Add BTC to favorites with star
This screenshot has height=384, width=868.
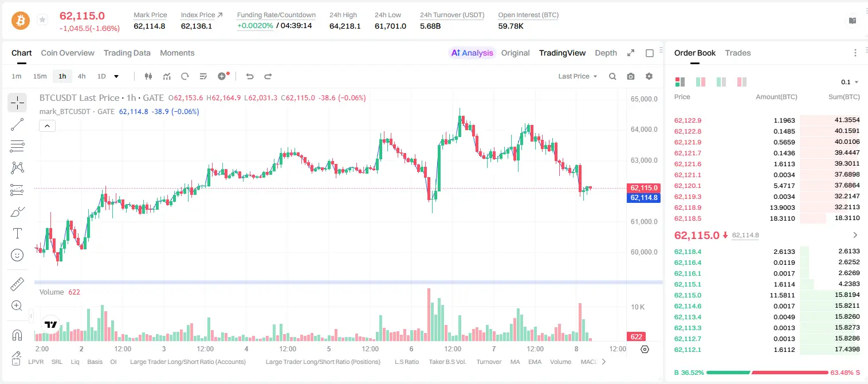coord(42,20)
